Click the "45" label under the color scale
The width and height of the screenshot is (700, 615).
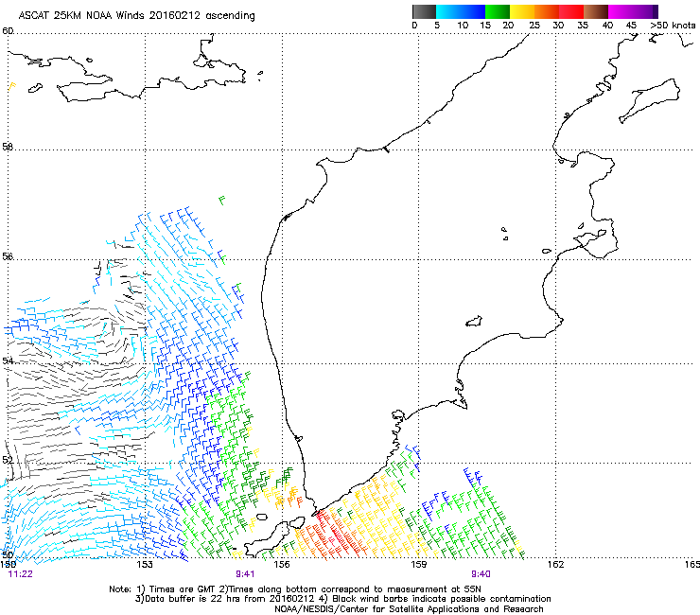[x=631, y=26]
